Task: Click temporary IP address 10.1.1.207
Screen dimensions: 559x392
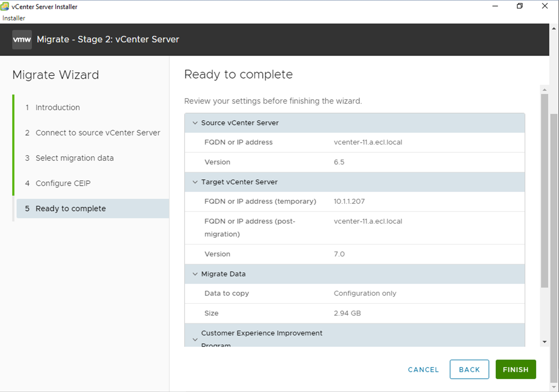Action: tap(349, 201)
